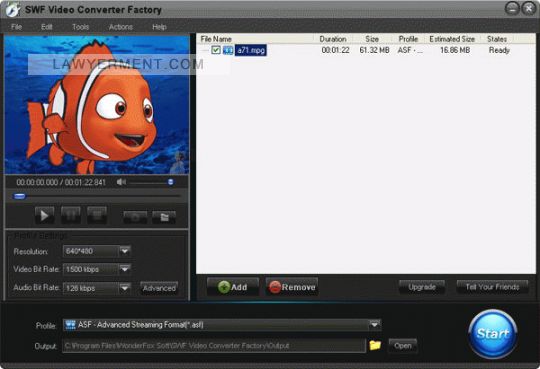Mute audio with the speaker icon
Viewport: 540px width, 369px height.
tap(121, 182)
